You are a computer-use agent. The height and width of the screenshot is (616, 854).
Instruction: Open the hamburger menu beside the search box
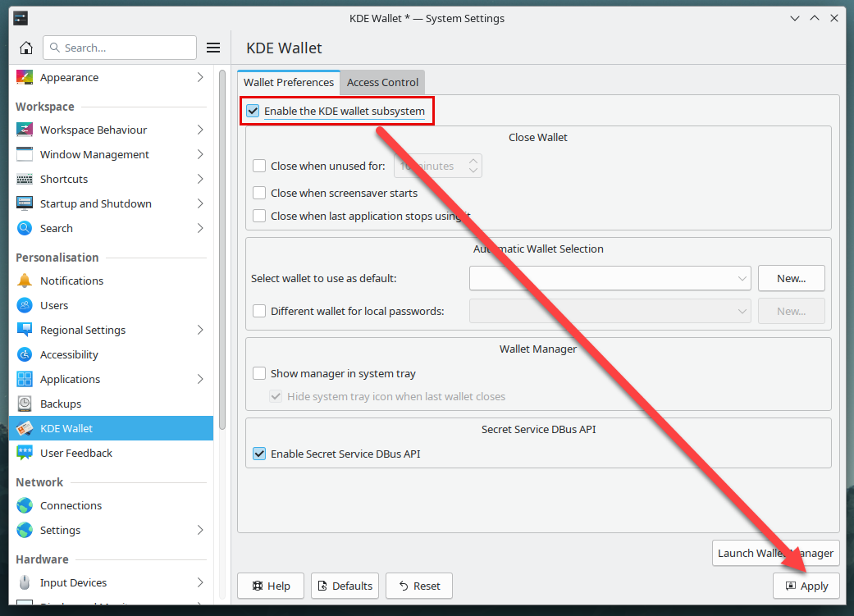click(x=213, y=48)
